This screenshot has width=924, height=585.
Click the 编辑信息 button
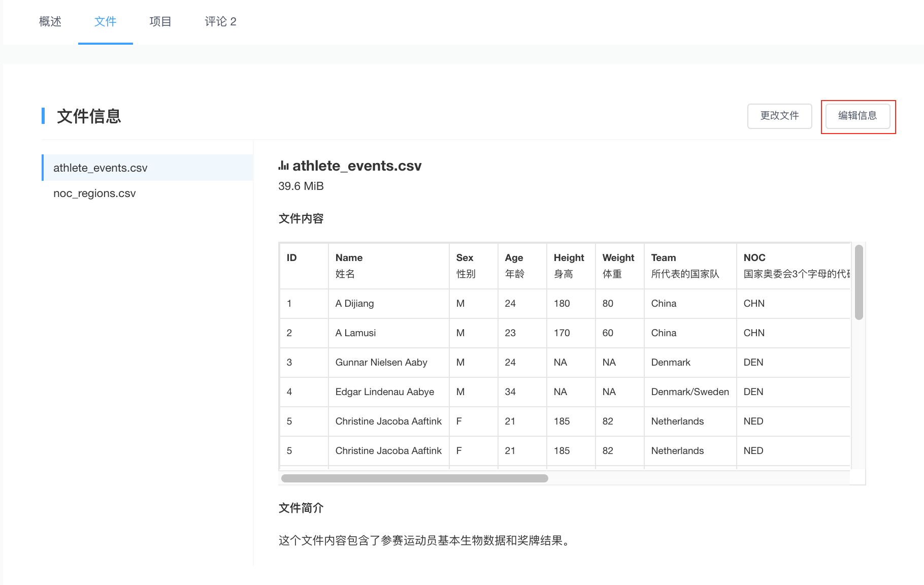click(857, 116)
